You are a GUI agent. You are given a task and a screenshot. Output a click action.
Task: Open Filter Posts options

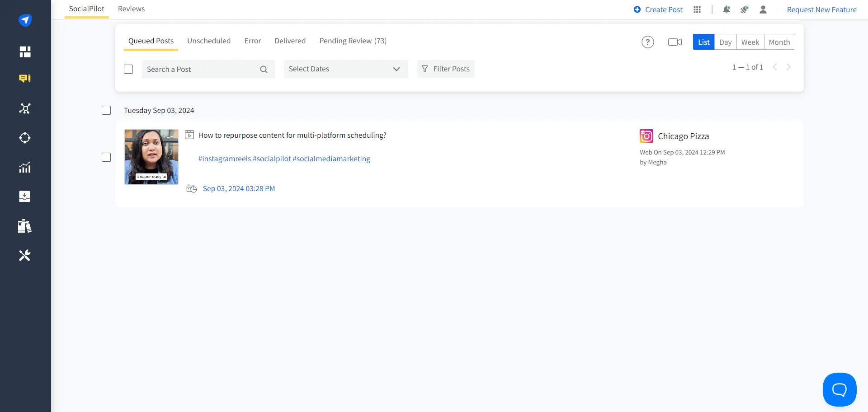pos(446,69)
